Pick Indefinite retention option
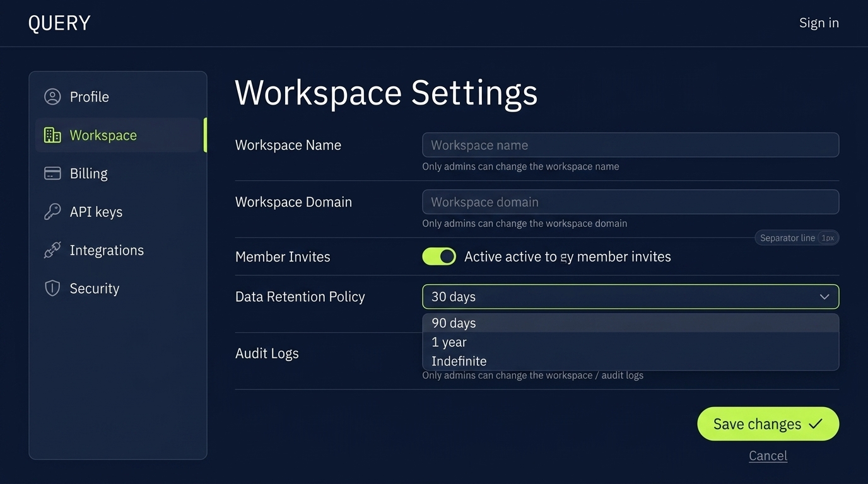This screenshot has width=868, height=484. [459, 361]
